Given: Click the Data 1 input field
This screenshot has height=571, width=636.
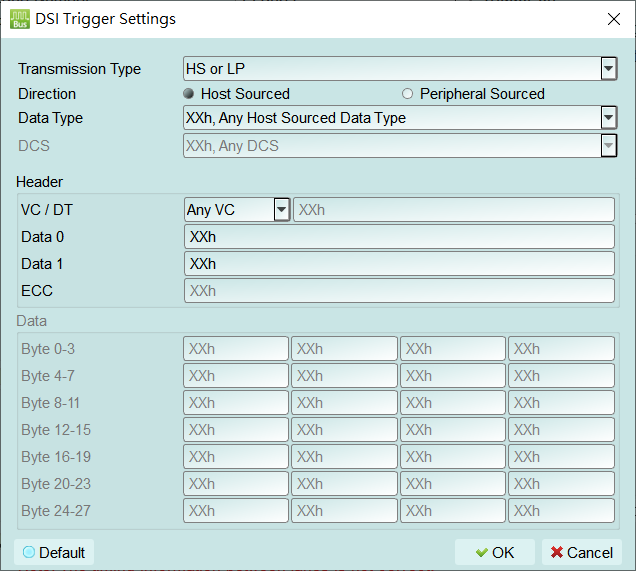Looking at the screenshot, I should 399,264.
